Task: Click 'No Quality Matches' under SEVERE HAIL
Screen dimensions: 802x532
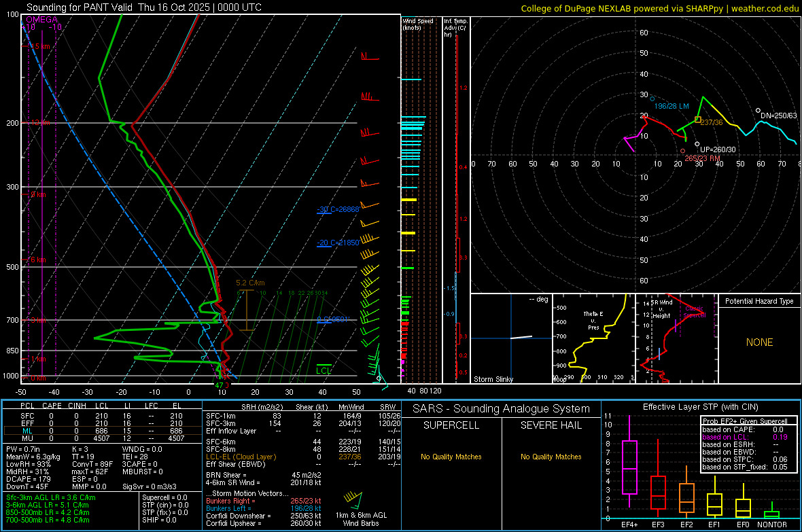Action: [551, 457]
